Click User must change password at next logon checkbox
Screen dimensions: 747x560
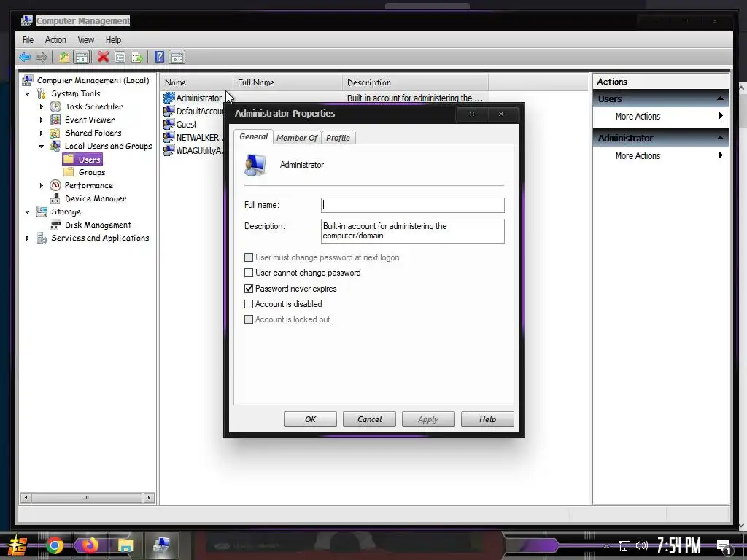pyautogui.click(x=249, y=257)
